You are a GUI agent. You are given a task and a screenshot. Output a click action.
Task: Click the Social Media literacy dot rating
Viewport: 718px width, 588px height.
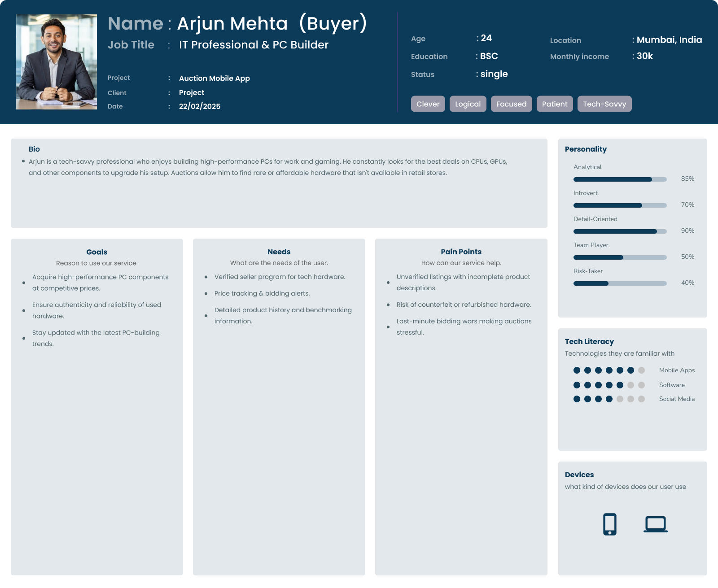point(609,399)
